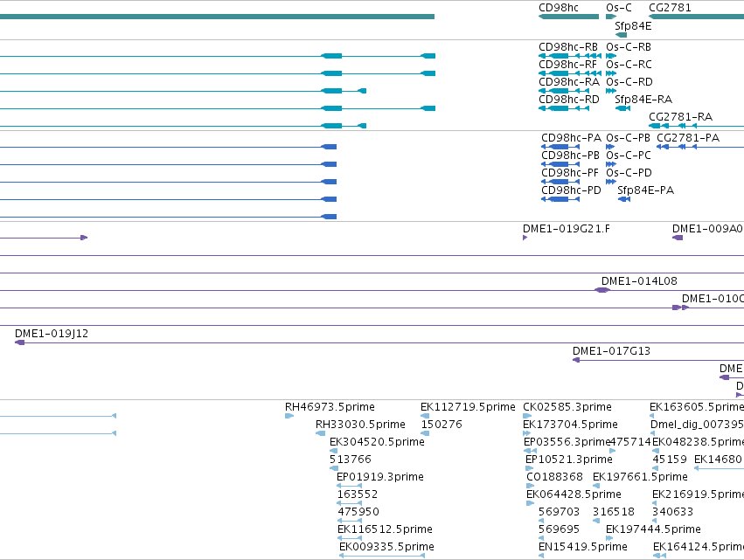This screenshot has height=560, width=744.
Task: Select the RH33030.5prime EST label
Action: click(360, 425)
